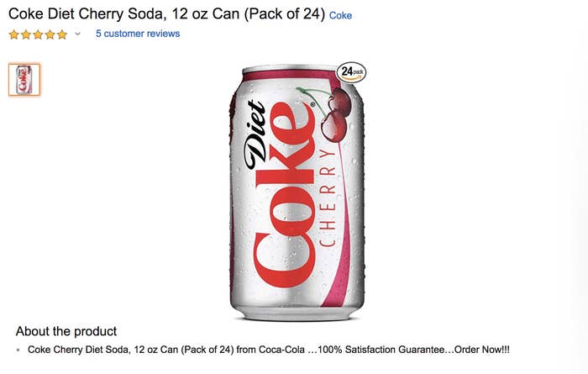This screenshot has height=374, width=588.
Task: Click the third gold rating star
Action: (38, 34)
